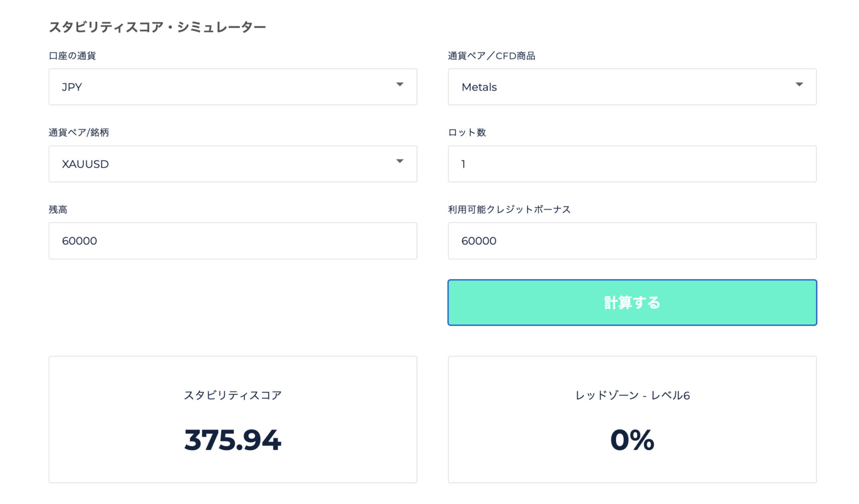Click the Metals value in the product selector
Screen dimensions: 859x504
click(479, 87)
